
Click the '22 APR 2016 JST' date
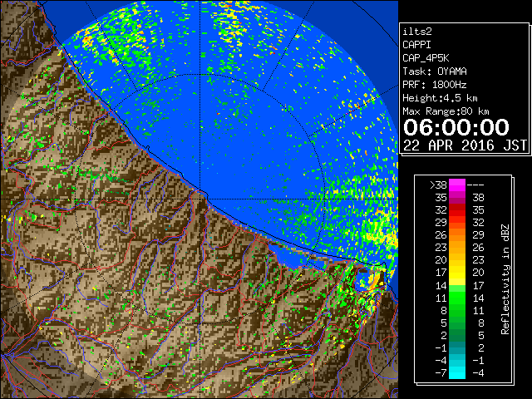pyautogui.click(x=465, y=145)
